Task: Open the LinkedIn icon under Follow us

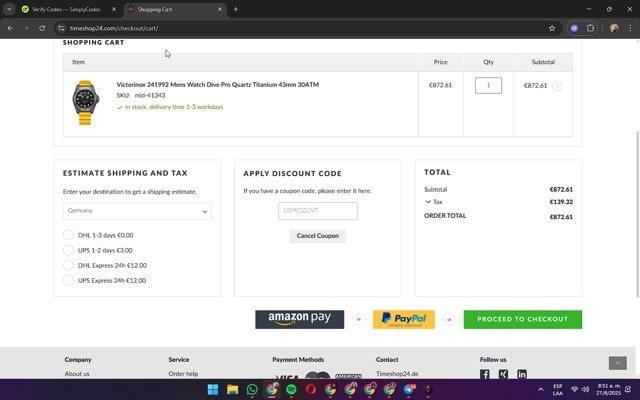Action: 522,374
